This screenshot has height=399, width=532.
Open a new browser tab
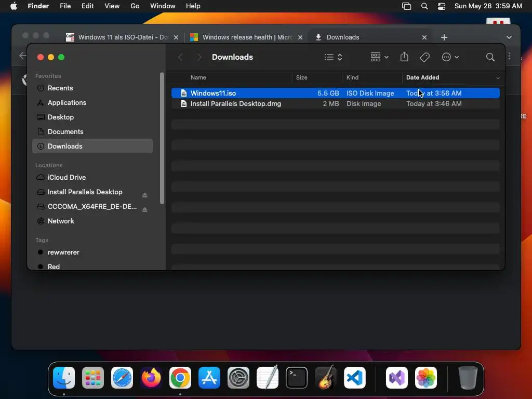444,37
